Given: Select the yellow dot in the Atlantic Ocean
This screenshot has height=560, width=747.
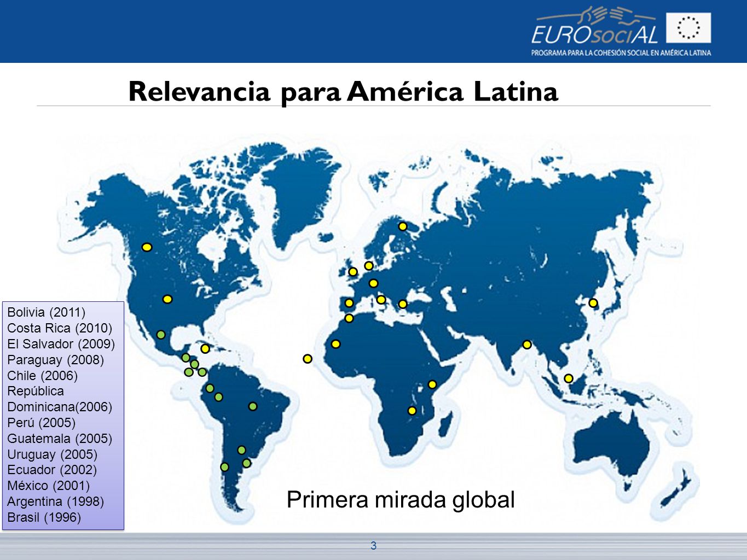Looking at the screenshot, I should pyautogui.click(x=308, y=359).
